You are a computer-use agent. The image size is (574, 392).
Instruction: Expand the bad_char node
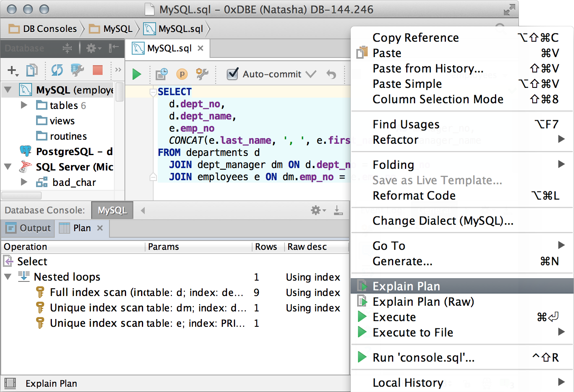tap(24, 182)
